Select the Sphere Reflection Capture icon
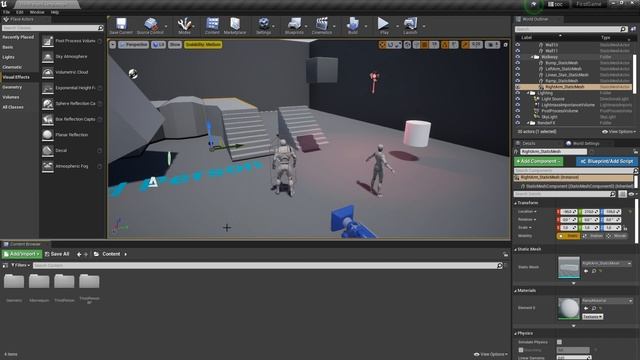 coord(48,104)
